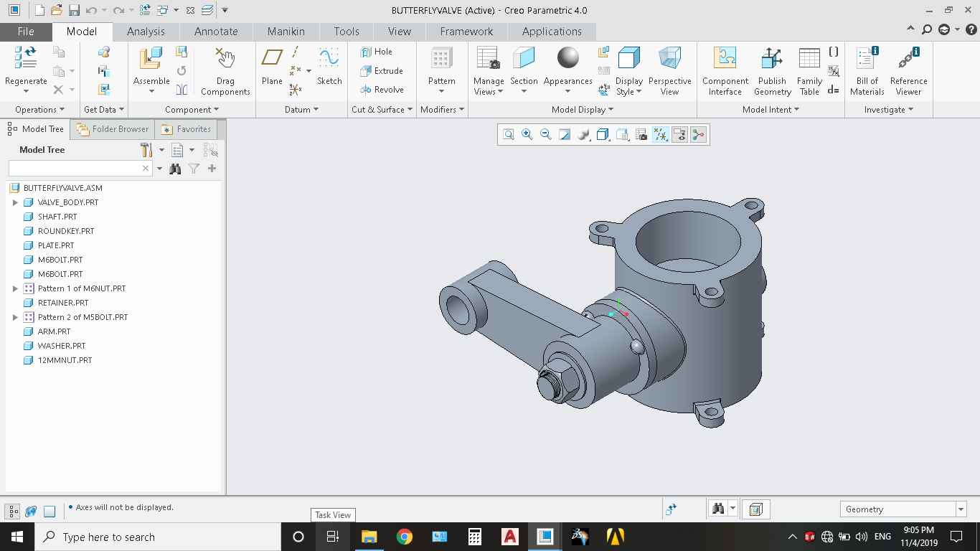Click the Model Tree search binoculars icon
The image size is (980, 551).
pos(175,169)
